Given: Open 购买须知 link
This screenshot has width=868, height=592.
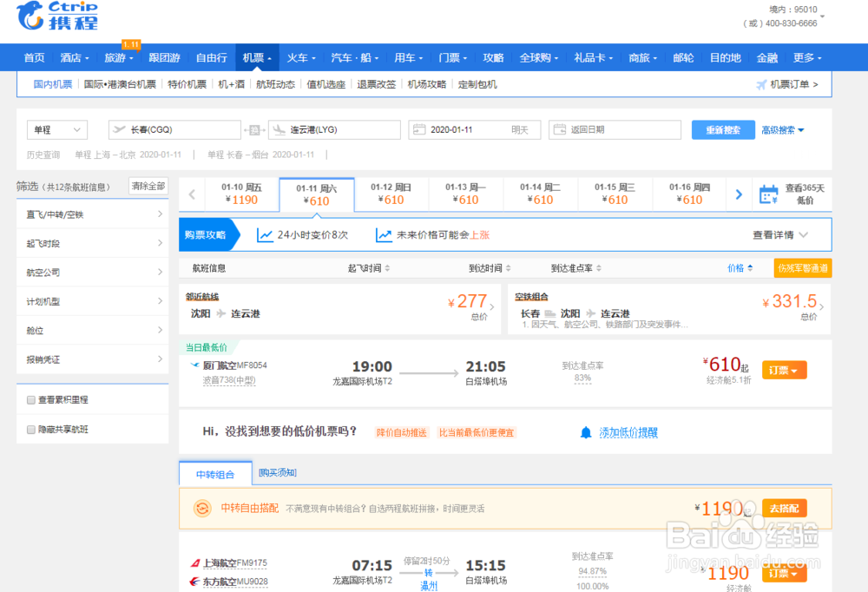Looking at the screenshot, I should (x=278, y=472).
